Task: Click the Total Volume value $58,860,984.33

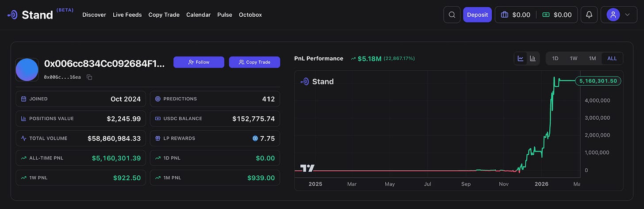Action: click(x=114, y=138)
